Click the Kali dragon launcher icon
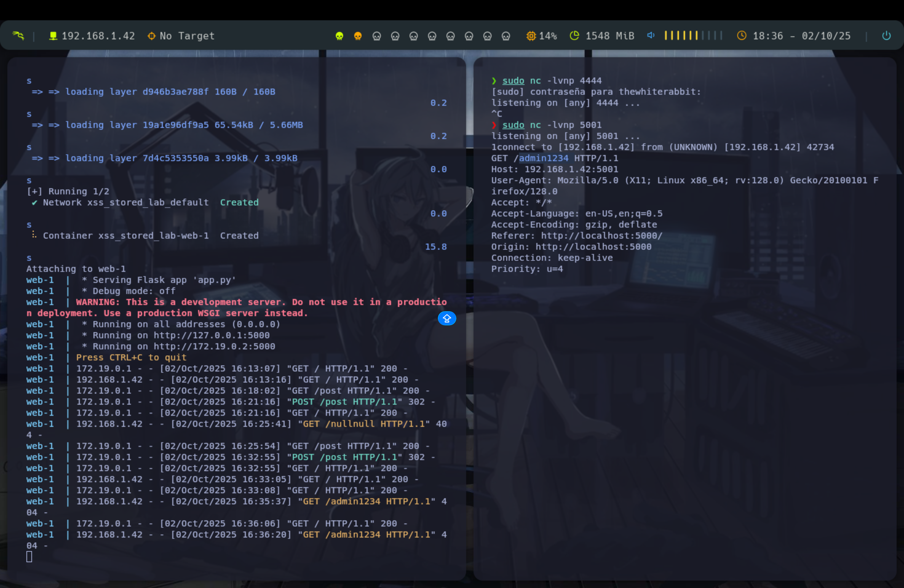Screen dimensions: 904x588 [18, 36]
